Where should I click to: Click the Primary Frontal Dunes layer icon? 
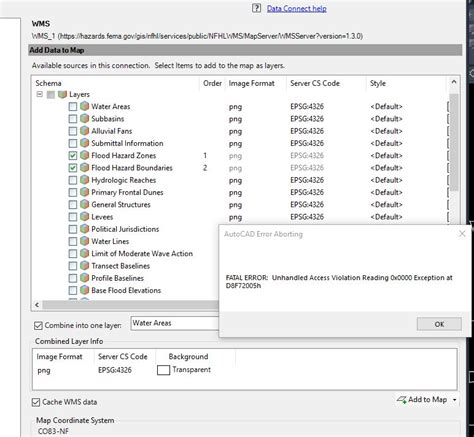pyautogui.click(x=85, y=192)
